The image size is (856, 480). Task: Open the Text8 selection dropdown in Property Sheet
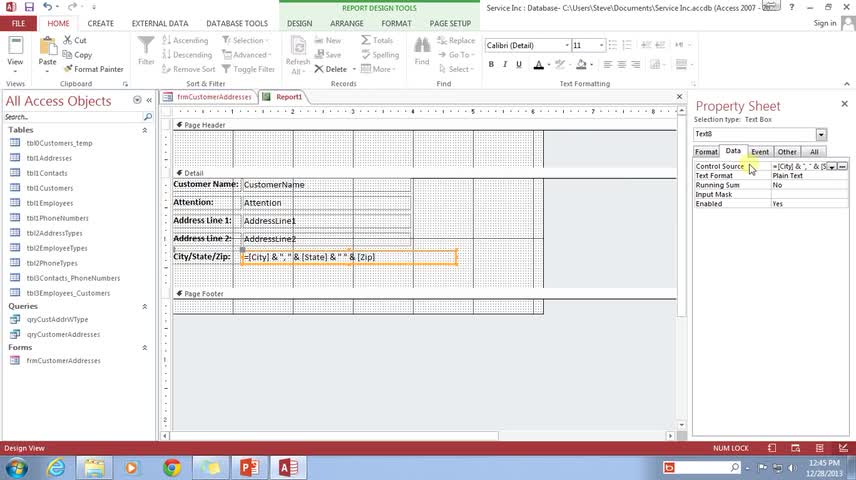point(821,134)
